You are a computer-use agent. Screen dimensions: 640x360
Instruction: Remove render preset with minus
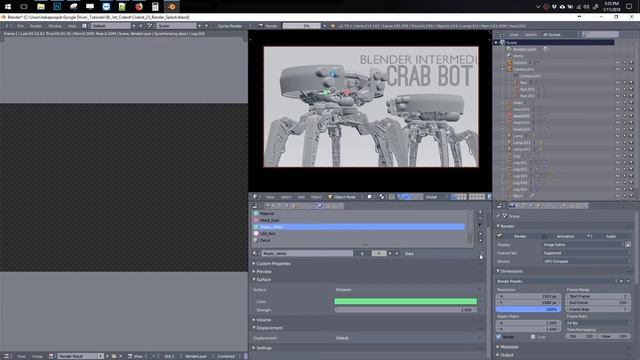point(628,281)
